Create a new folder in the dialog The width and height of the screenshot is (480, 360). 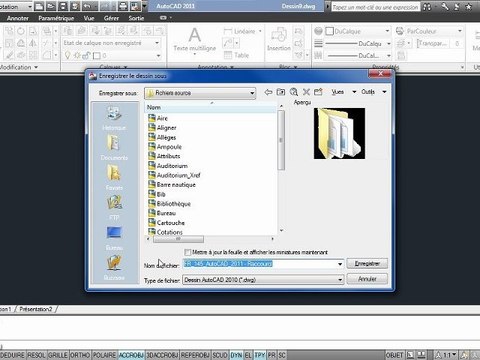tap(318, 92)
